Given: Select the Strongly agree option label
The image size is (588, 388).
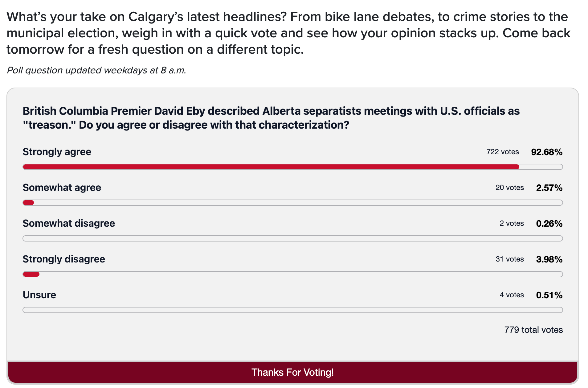Looking at the screenshot, I should pyautogui.click(x=57, y=152).
